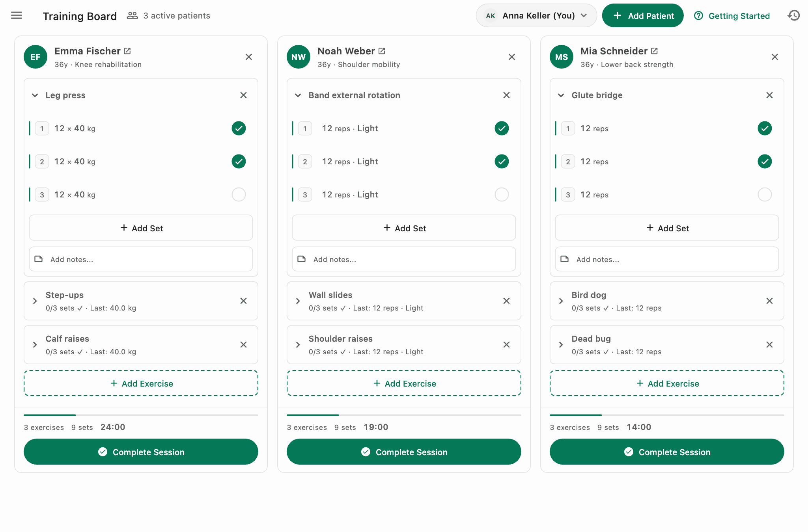The width and height of the screenshot is (808, 532).
Task: Uncheck Band external rotation set 2
Action: pos(502,161)
